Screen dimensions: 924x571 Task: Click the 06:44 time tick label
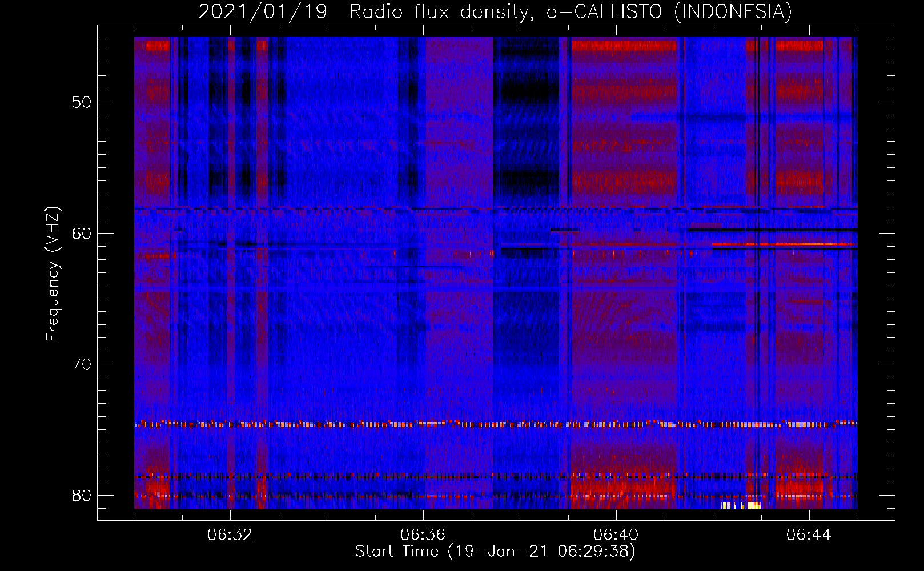click(809, 534)
